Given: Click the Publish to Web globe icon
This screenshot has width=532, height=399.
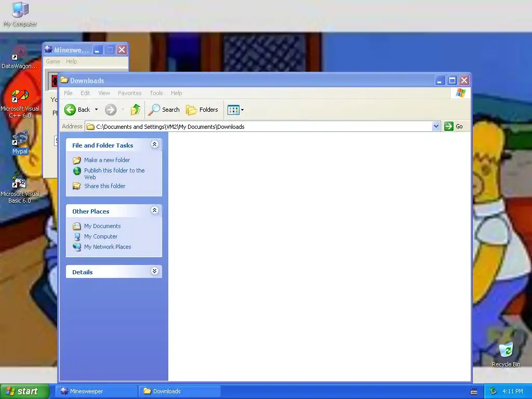Looking at the screenshot, I should coord(77,170).
